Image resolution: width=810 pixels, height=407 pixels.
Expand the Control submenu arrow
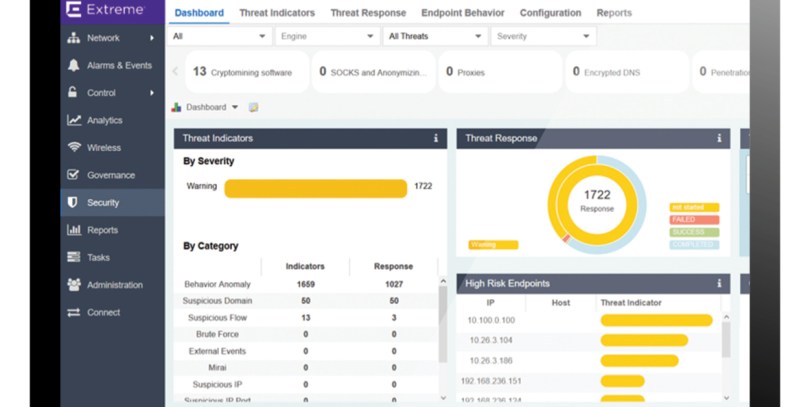tap(152, 93)
